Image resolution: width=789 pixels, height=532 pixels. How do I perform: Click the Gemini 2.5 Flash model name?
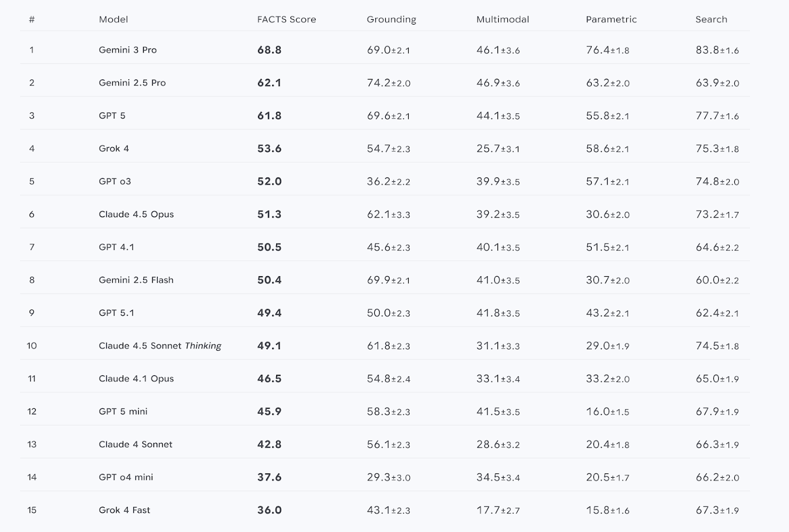tap(136, 280)
